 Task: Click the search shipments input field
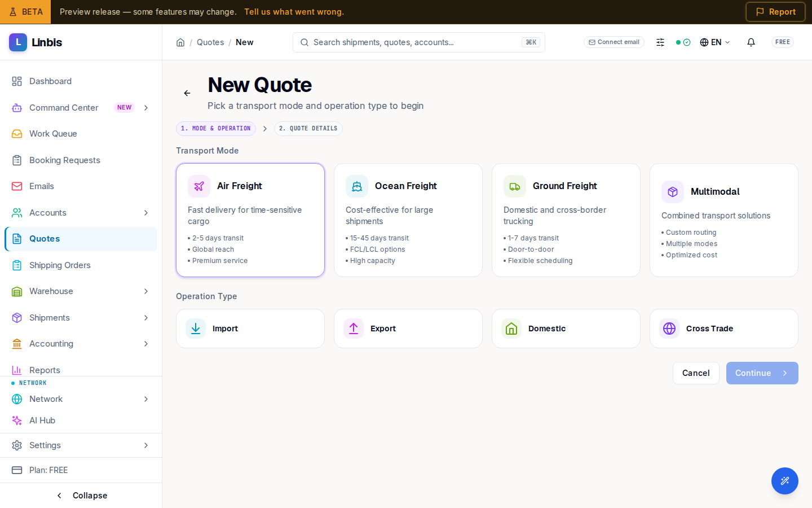click(419, 42)
